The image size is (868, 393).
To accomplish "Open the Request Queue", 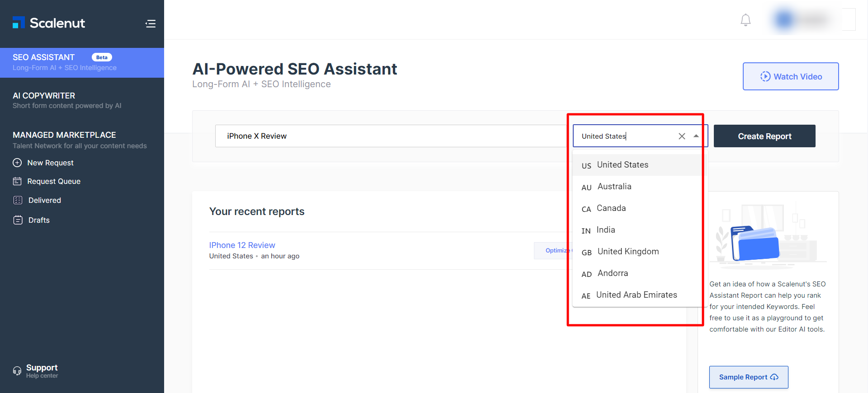I will 54,181.
